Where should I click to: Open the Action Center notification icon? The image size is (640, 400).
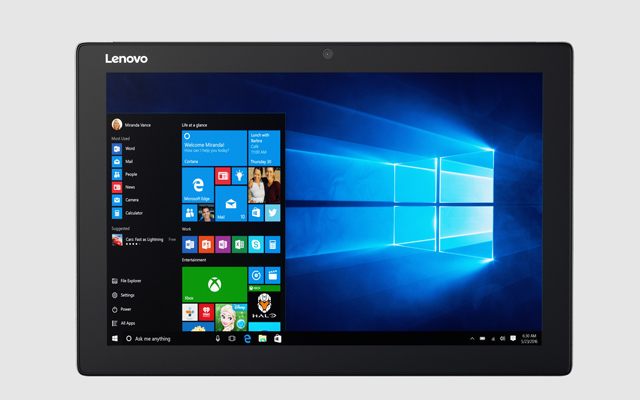(x=513, y=339)
